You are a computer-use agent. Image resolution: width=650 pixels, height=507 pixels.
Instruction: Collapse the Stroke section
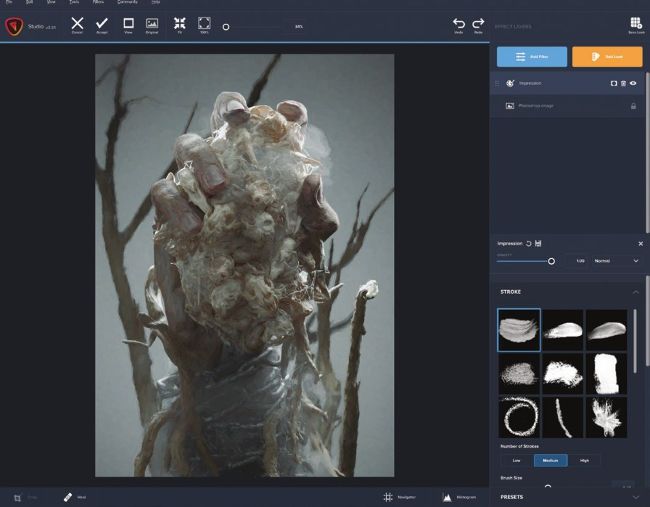tap(636, 292)
